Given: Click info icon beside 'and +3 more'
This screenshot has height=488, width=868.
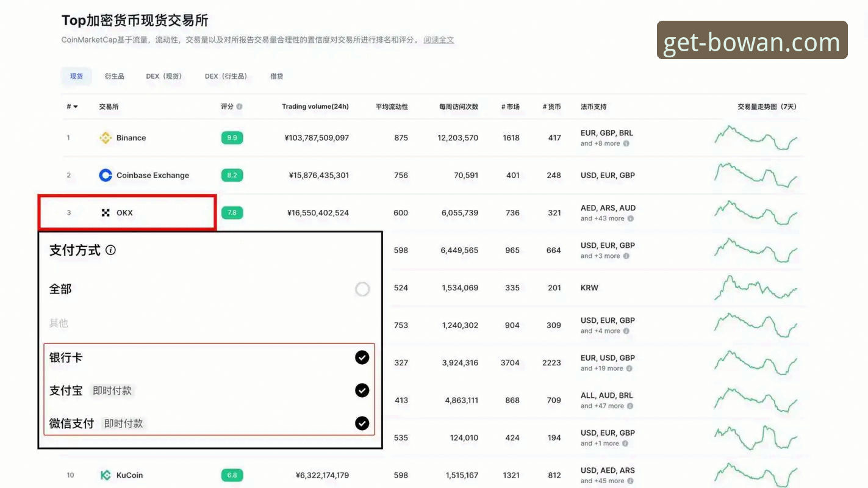Looking at the screenshot, I should (x=626, y=256).
